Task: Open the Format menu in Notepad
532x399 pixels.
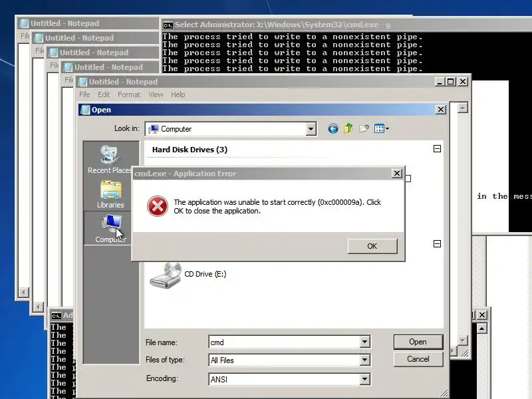Action: click(x=129, y=94)
